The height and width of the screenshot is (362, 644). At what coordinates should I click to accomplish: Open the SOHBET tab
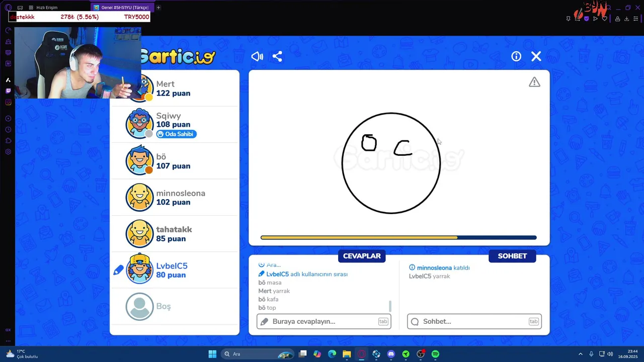tap(512, 256)
